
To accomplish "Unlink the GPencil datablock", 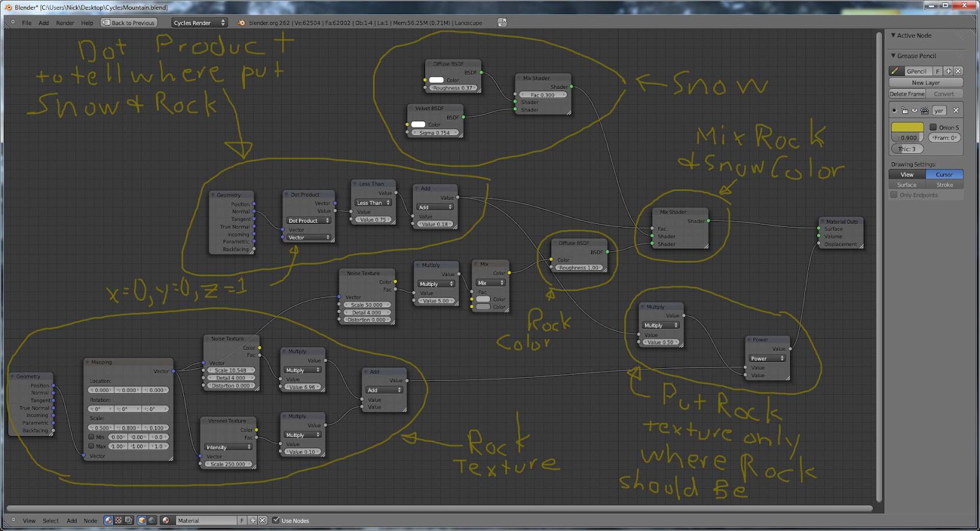I will (959, 71).
